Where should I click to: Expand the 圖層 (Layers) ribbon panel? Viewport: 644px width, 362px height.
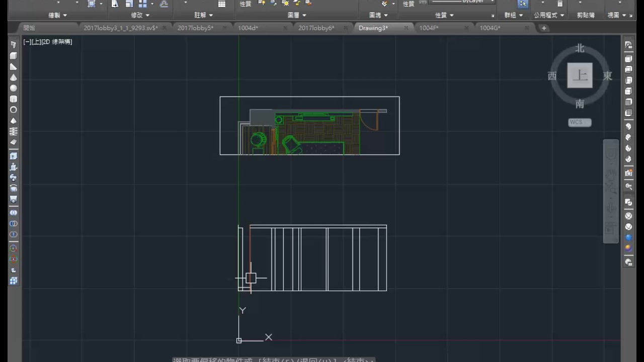297,16
